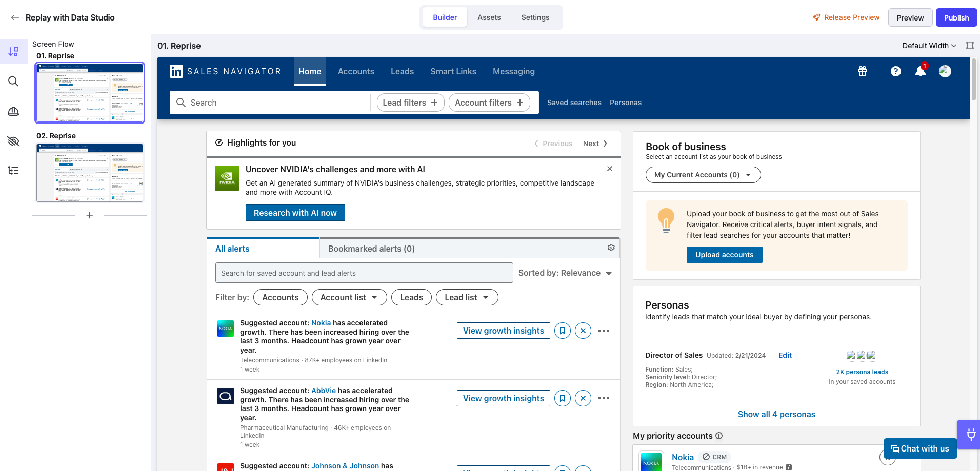
Task: Select the 02. Reprise screen thumbnail
Action: click(90, 173)
